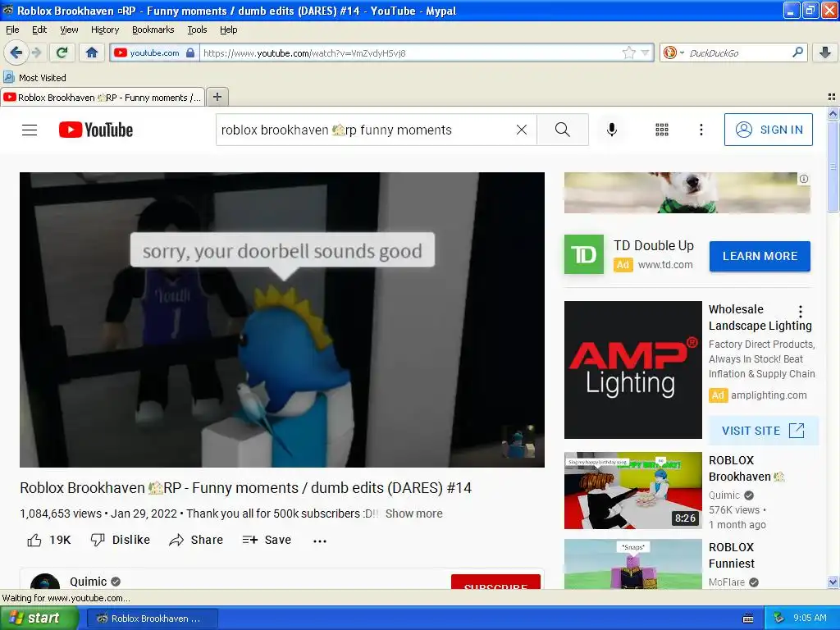The image size is (840, 630).
Task: Open the list all tabs icon
Action: (x=832, y=97)
